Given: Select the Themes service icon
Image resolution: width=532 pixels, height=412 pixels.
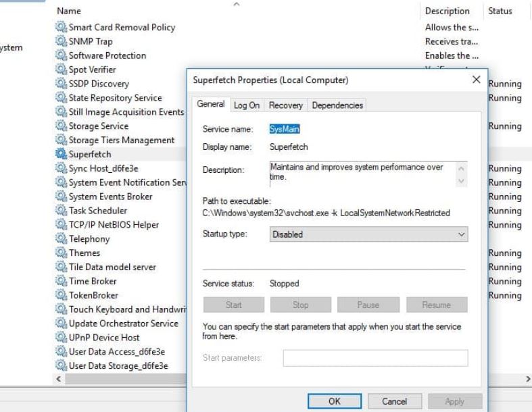Looking at the screenshot, I should pyautogui.click(x=62, y=253).
